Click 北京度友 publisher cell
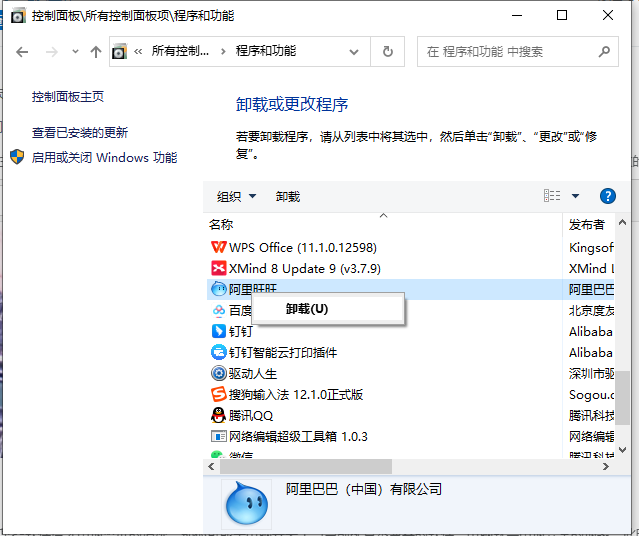 (x=591, y=311)
